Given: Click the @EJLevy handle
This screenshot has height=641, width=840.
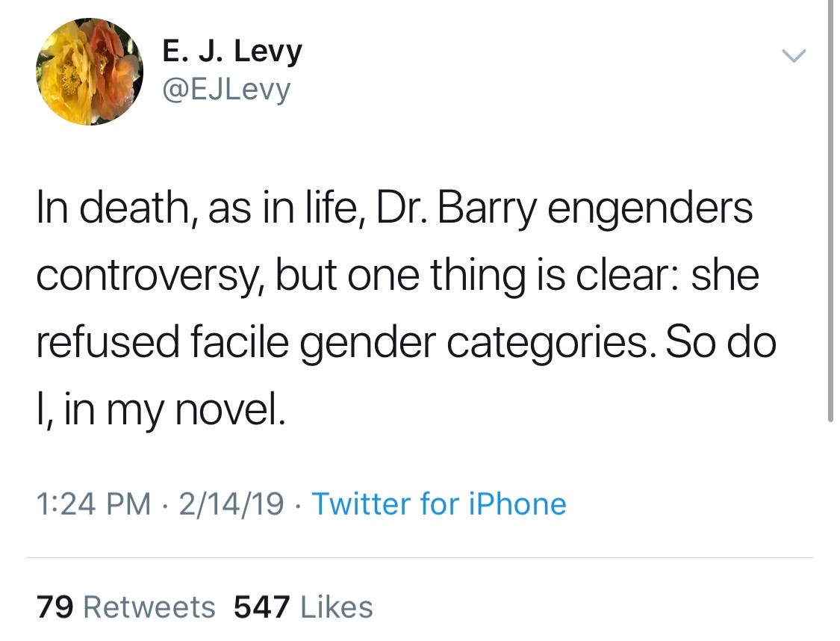Looking at the screenshot, I should click(x=226, y=90).
